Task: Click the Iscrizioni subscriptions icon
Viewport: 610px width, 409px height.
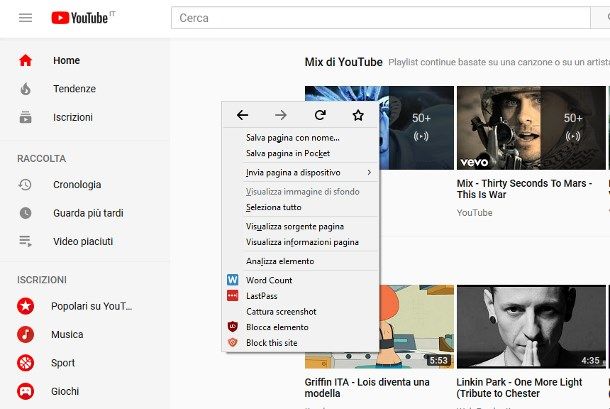Action: coord(26,117)
